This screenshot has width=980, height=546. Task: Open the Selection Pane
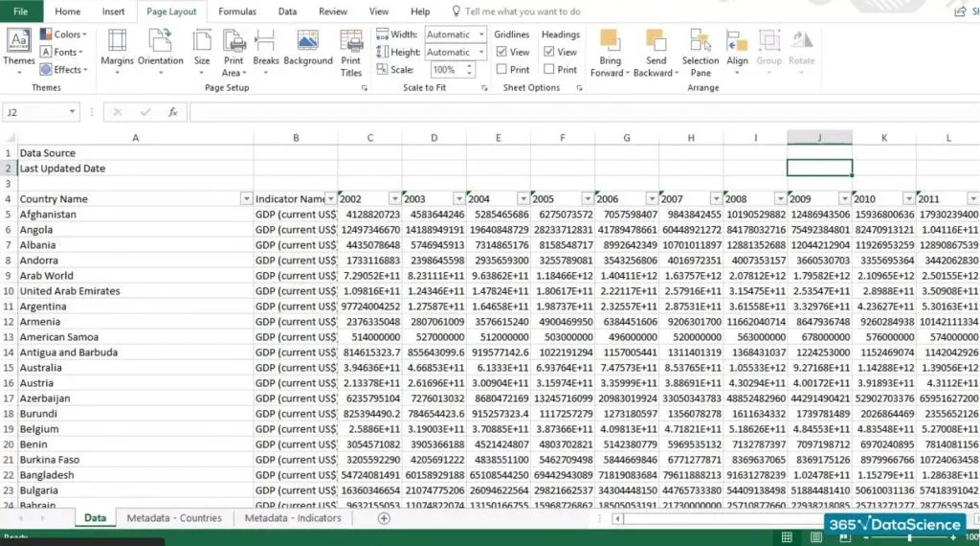pyautogui.click(x=701, y=43)
